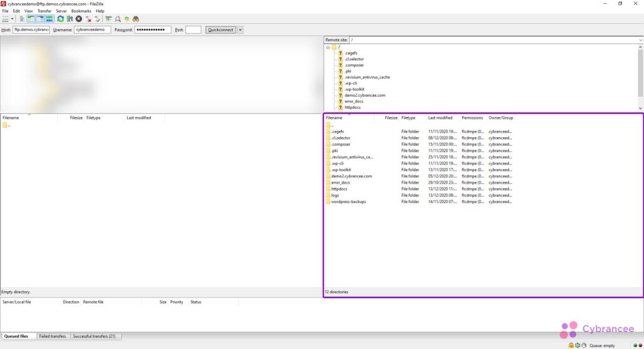Image resolution: width=644 pixels, height=349 pixels.
Task: Open the File menu
Action: [x=5, y=11]
